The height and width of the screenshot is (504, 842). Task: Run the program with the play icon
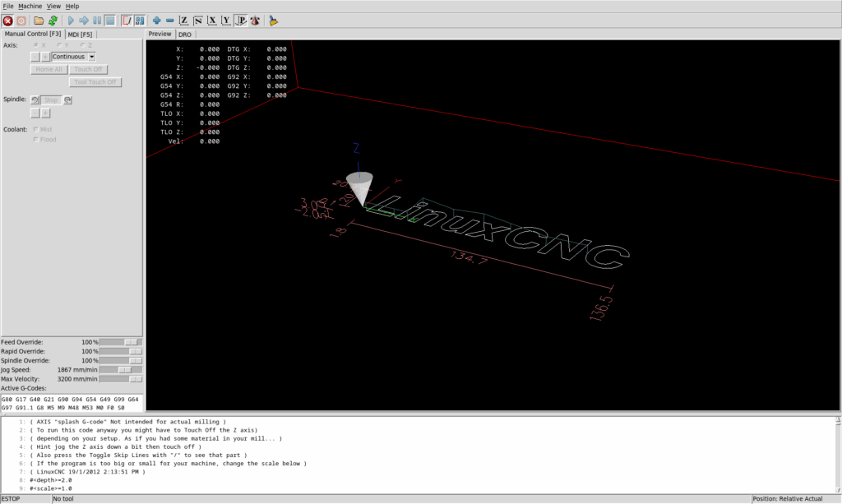pyautogui.click(x=71, y=20)
